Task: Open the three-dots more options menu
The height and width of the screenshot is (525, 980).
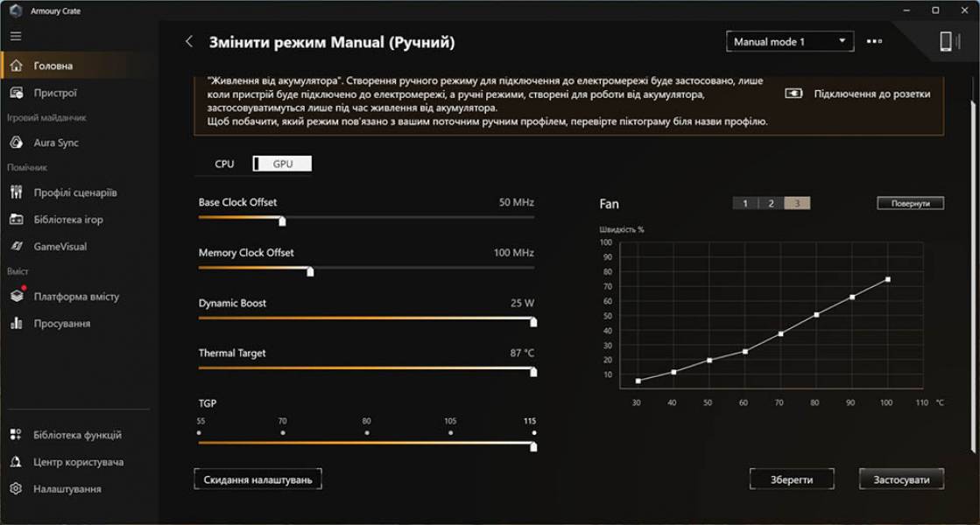Action: click(874, 41)
